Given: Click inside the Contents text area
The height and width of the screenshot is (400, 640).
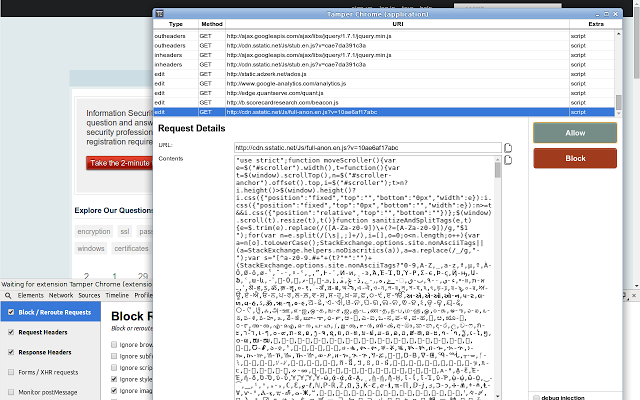Looking at the screenshot, I should (364, 278).
